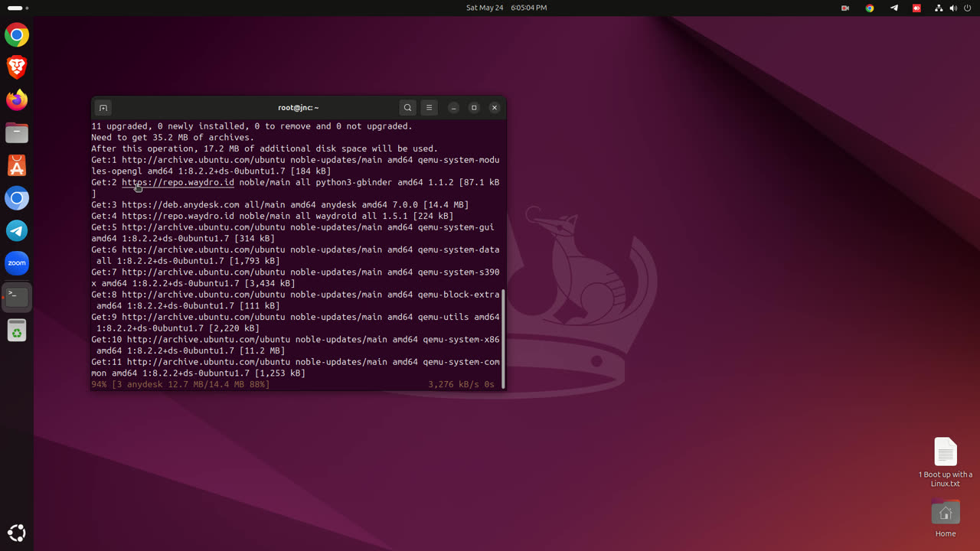Click the 'Get:11' qemu-system-common line
The width and height of the screenshot is (980, 551).
(296, 367)
